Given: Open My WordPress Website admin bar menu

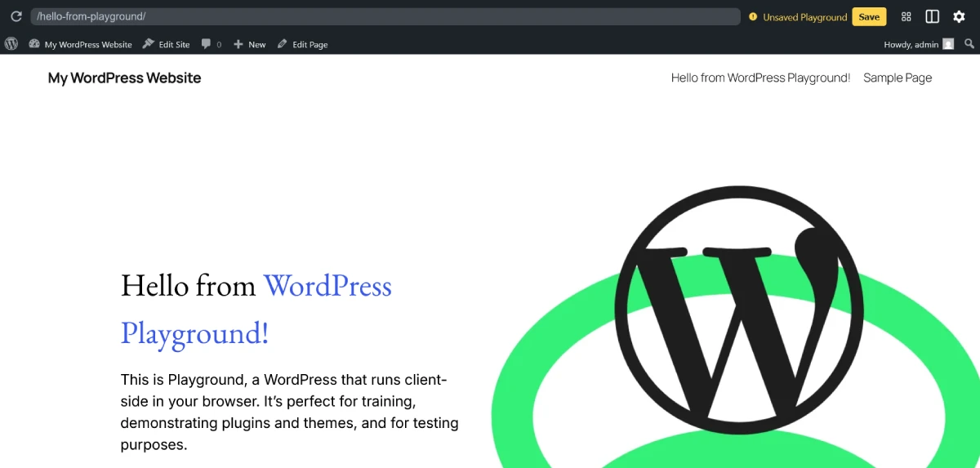Looking at the screenshot, I should 80,44.
